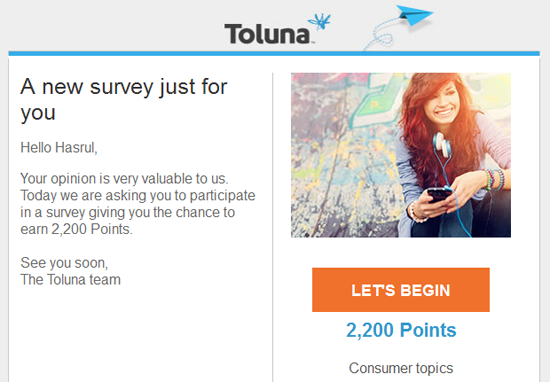Viewport: 550px width, 382px height.
Task: Click the blue starburst on Toluna logo
Action: pos(320,21)
